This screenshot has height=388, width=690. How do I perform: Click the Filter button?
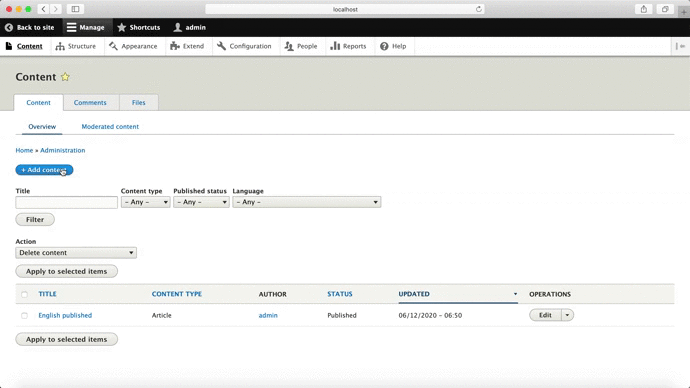click(35, 220)
